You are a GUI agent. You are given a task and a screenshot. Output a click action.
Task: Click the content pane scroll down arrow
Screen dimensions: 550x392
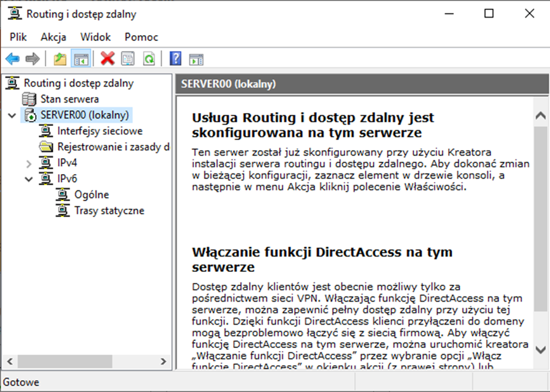pyautogui.click(x=541, y=349)
